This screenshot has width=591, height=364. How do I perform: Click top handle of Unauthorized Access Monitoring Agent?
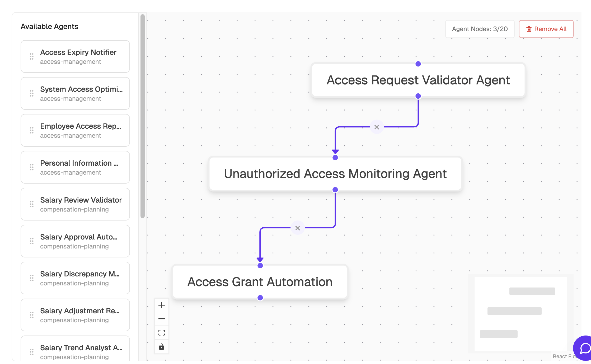coord(335,157)
